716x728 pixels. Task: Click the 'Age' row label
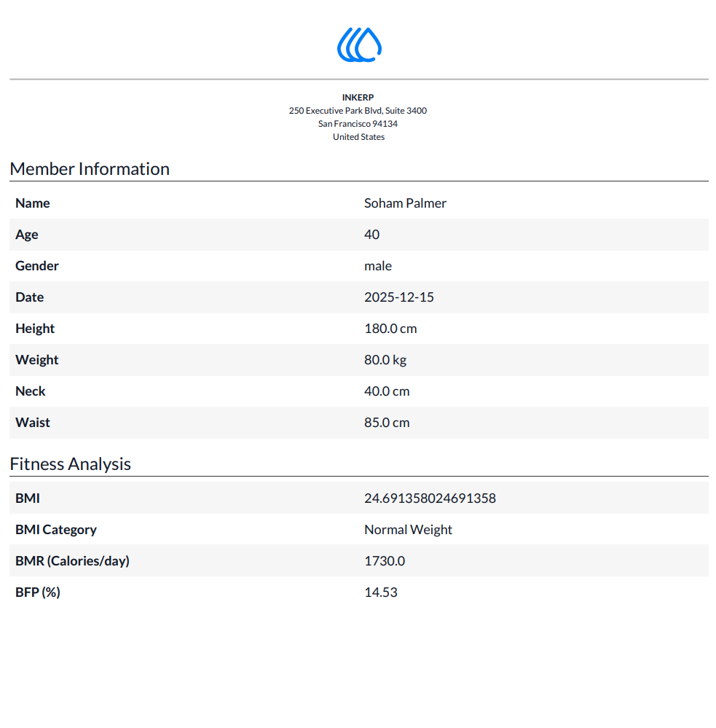pyautogui.click(x=27, y=235)
